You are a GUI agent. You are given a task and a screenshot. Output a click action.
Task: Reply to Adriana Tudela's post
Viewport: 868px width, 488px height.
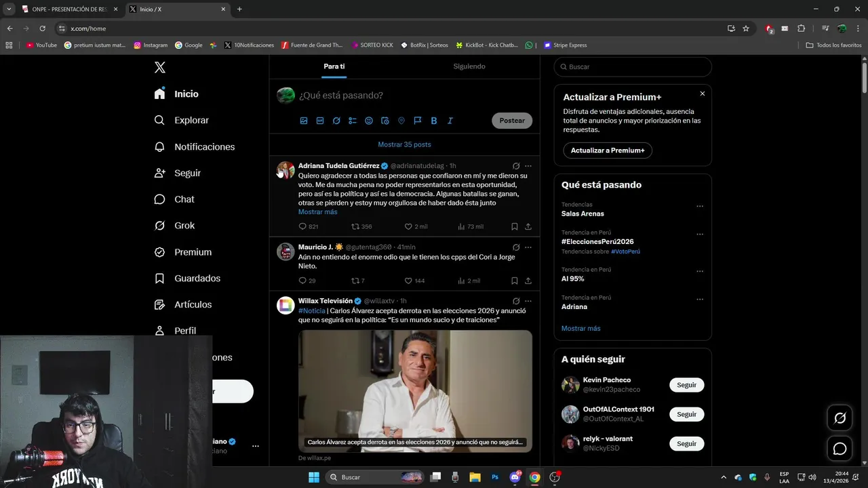click(308, 226)
